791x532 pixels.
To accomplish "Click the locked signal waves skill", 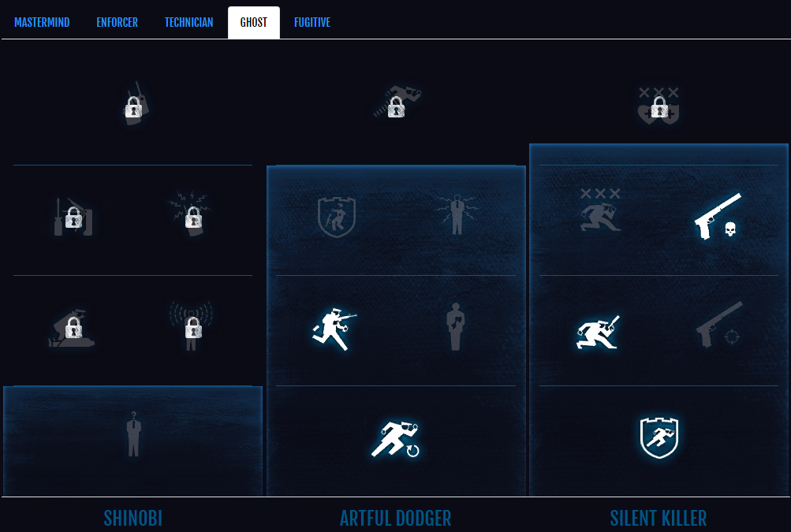I will click(x=192, y=326).
